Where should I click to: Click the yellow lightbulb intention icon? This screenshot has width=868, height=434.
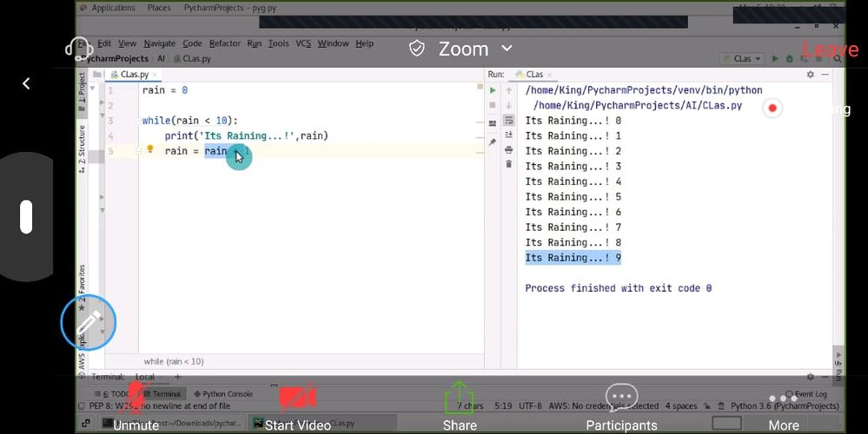[x=150, y=150]
